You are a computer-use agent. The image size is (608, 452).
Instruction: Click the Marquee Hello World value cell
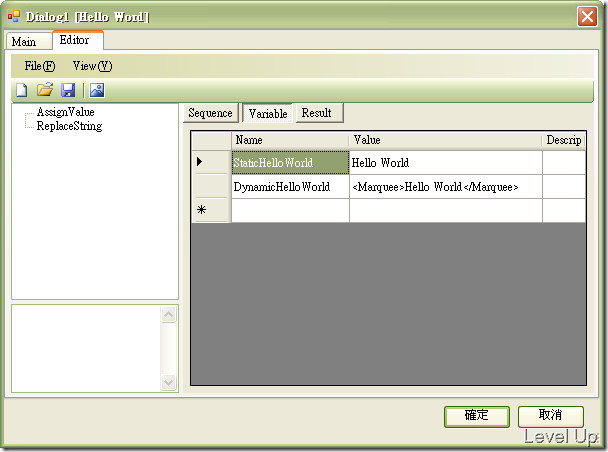click(446, 187)
